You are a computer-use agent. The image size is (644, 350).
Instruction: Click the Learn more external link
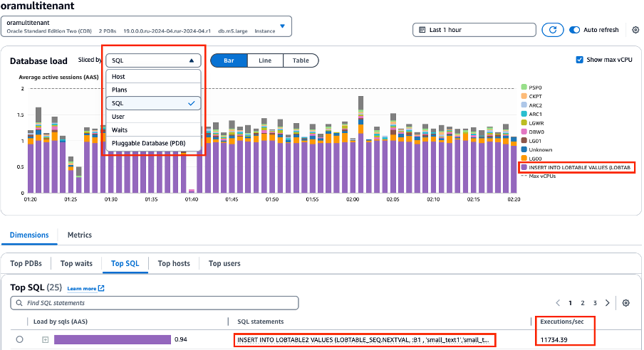tap(85, 288)
